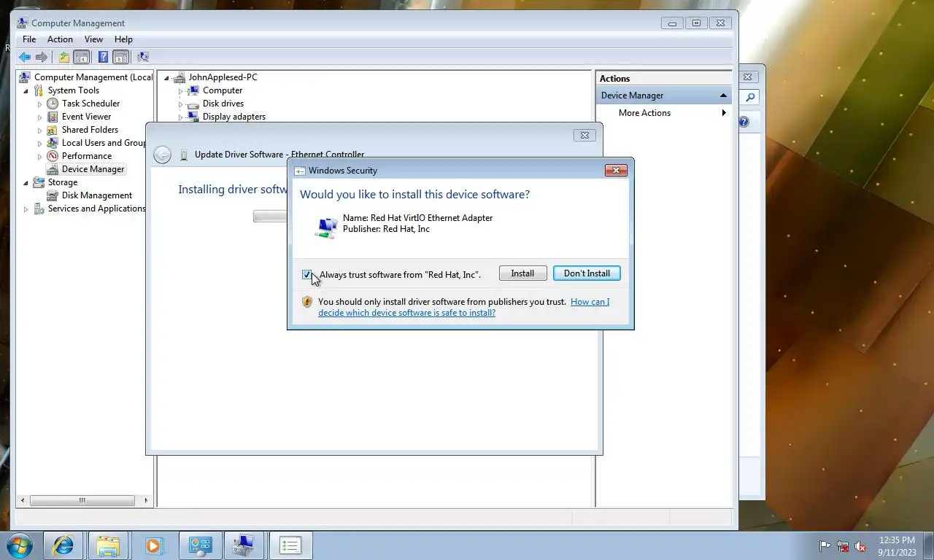This screenshot has width=934, height=560.
Task: Click the Shared Folders icon
Action: (x=53, y=130)
